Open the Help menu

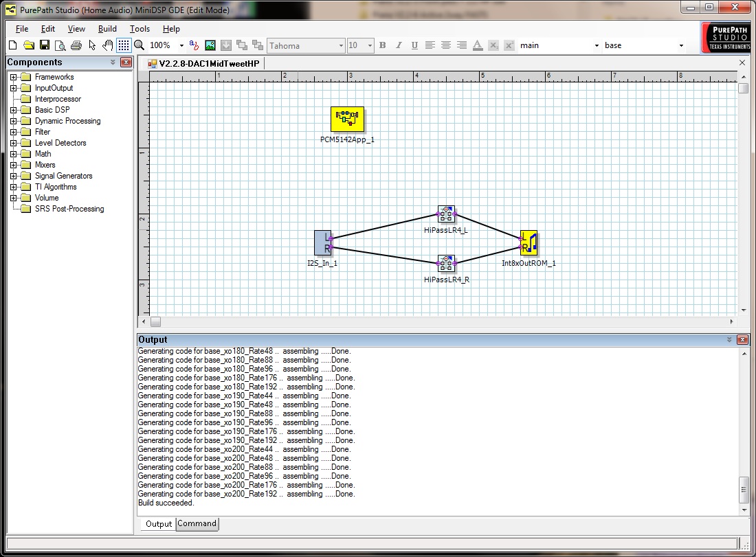click(170, 29)
